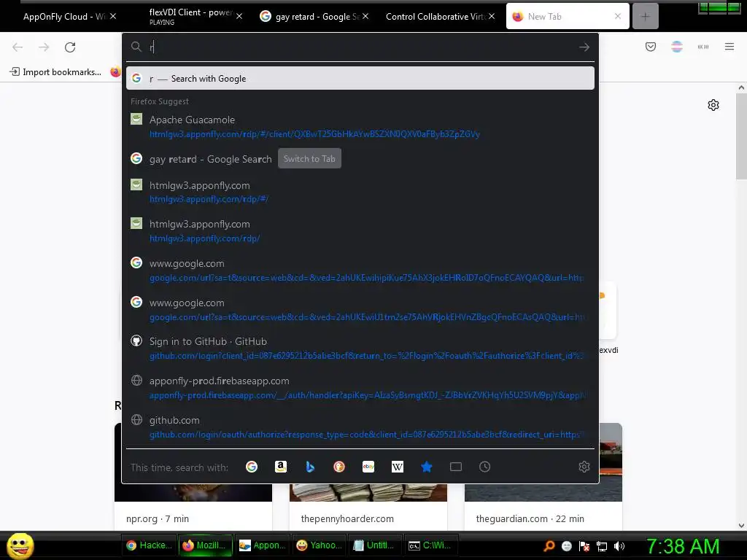
Task: Click the browser forward arrow
Action: (44, 47)
